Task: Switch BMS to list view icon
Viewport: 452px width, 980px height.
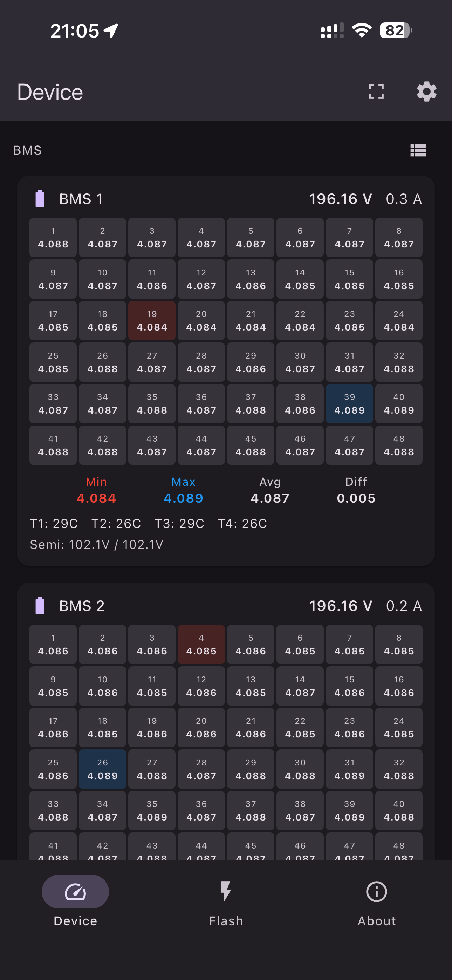Action: point(418,150)
